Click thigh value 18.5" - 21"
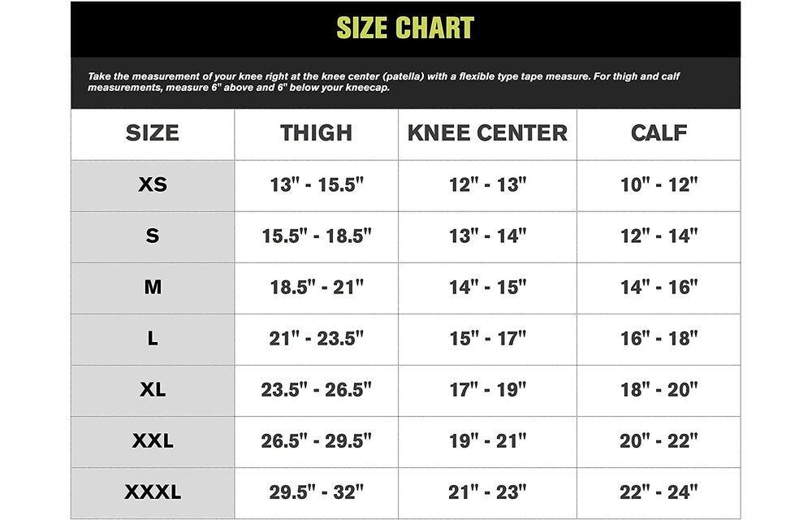Screen dimensions: 812x520 click(x=317, y=288)
